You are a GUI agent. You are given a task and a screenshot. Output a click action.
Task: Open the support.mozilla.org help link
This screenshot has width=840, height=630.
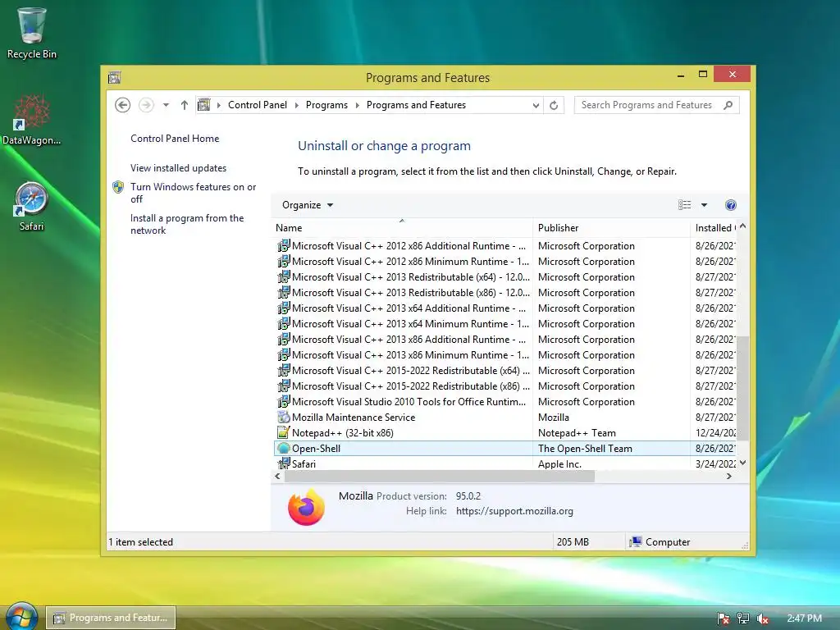(514, 511)
